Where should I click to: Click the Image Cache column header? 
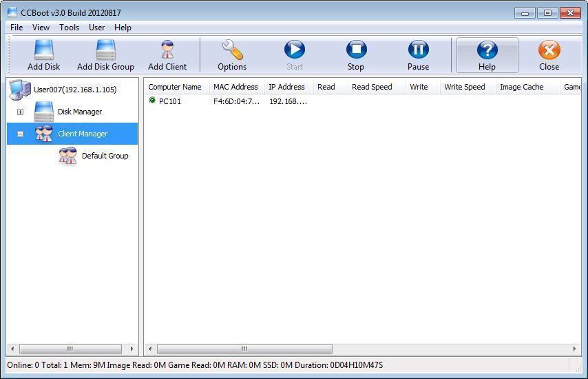pyautogui.click(x=527, y=87)
